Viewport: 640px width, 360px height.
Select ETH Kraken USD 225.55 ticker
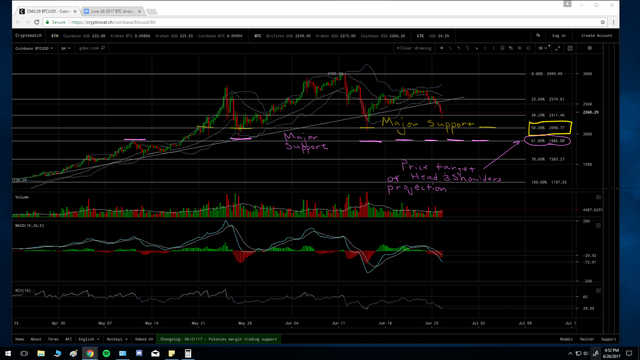click(175, 36)
